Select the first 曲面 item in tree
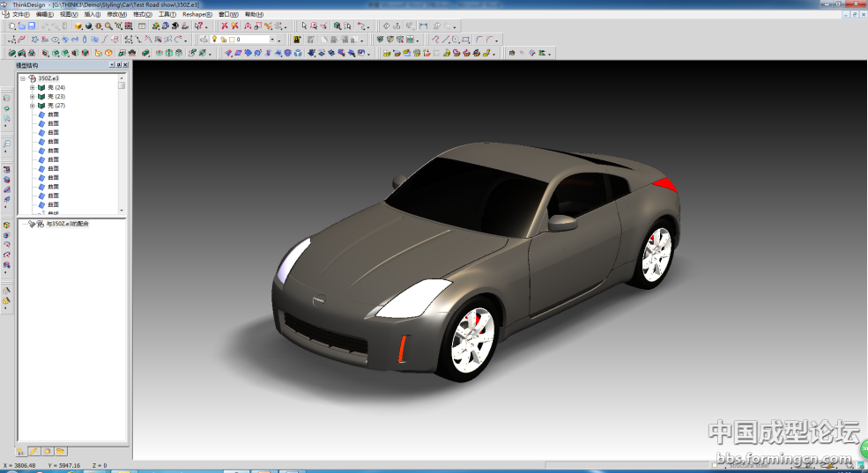The image size is (868, 473). click(x=53, y=115)
